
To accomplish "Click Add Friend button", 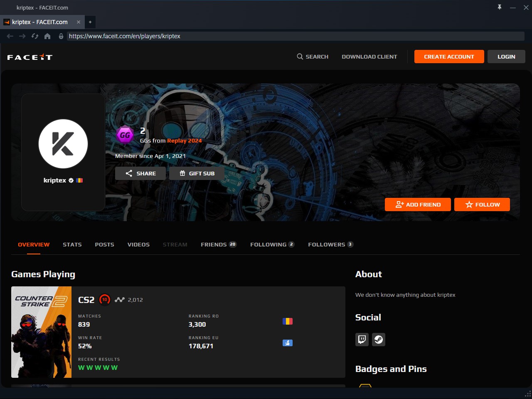I will (x=418, y=204).
